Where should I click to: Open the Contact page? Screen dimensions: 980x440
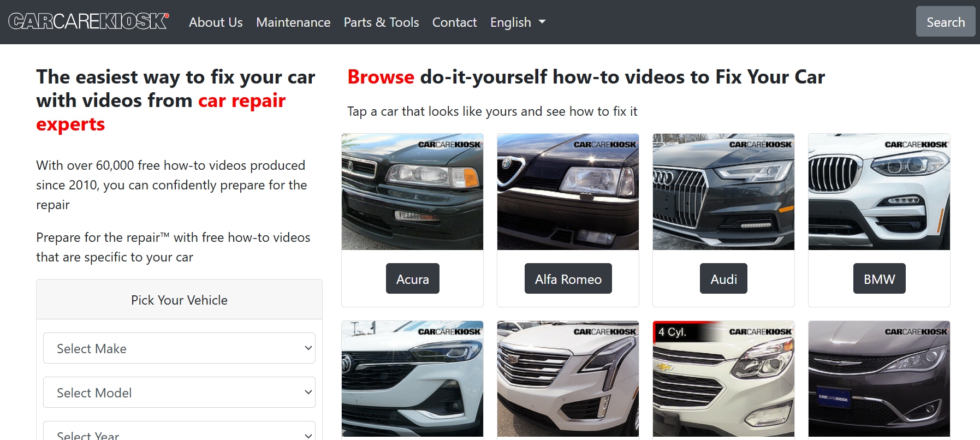[454, 22]
